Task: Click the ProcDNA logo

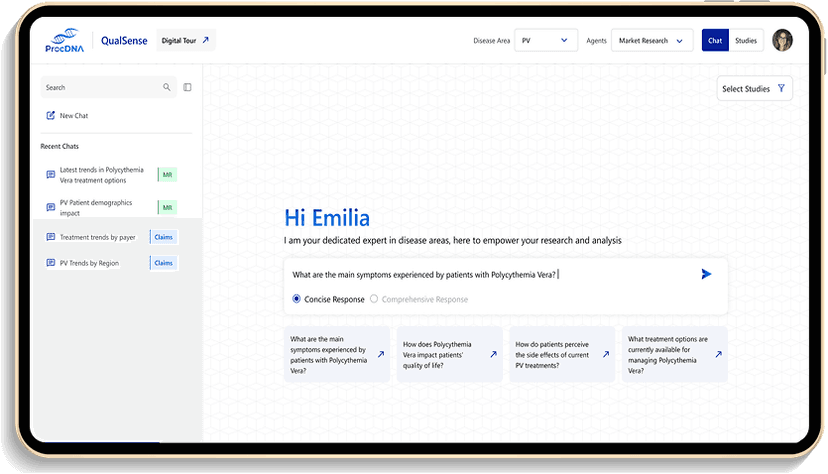Action: tap(64, 41)
